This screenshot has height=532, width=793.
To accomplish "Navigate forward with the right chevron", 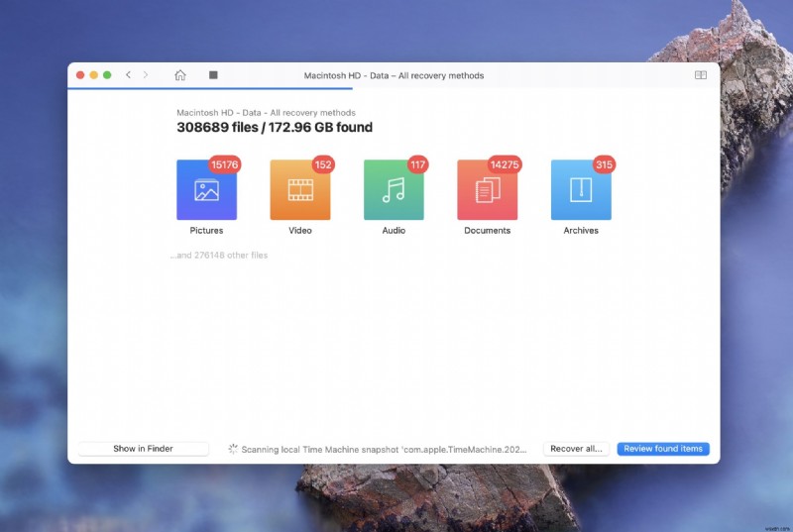I will click(146, 74).
